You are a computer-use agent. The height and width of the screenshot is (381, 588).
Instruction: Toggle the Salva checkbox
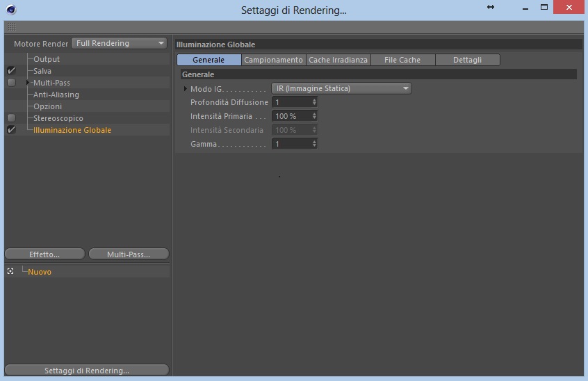point(11,70)
